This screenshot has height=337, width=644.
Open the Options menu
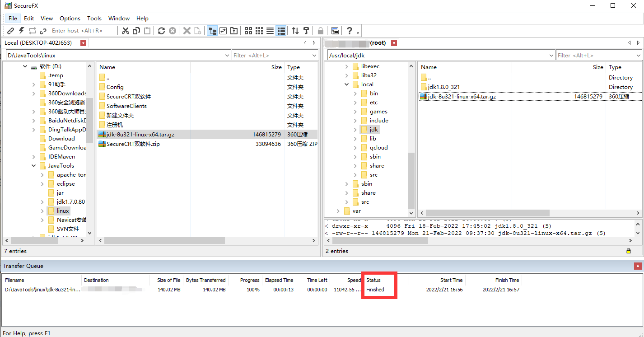(70, 19)
